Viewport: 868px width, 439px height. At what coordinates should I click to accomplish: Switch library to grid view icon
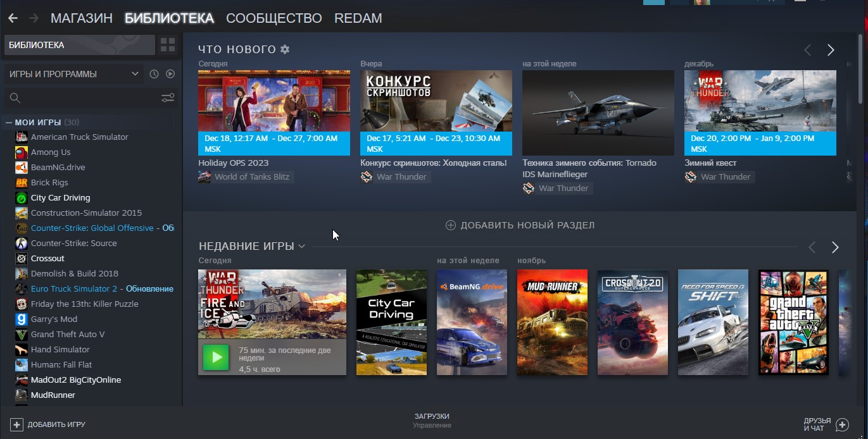click(168, 45)
